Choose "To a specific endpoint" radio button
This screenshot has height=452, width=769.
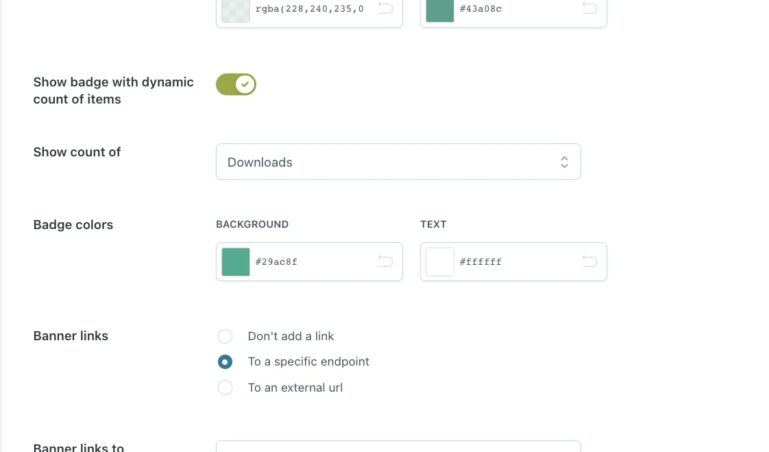tap(225, 362)
